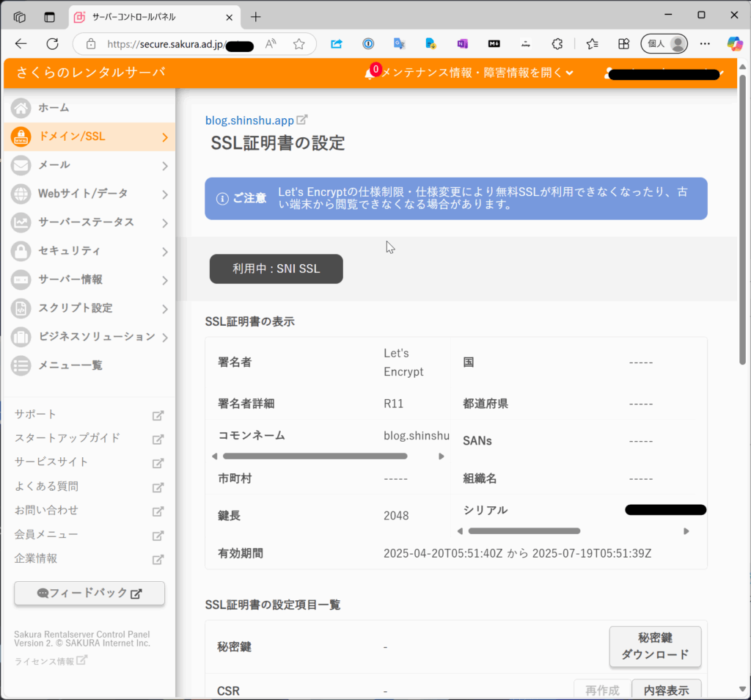Click the extension icon right of Markdown

525,44
